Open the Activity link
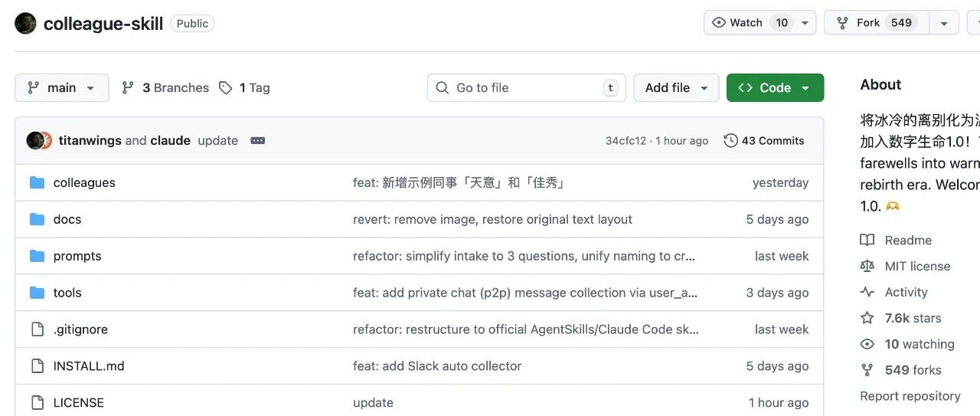This screenshot has height=416, width=980. (x=906, y=292)
